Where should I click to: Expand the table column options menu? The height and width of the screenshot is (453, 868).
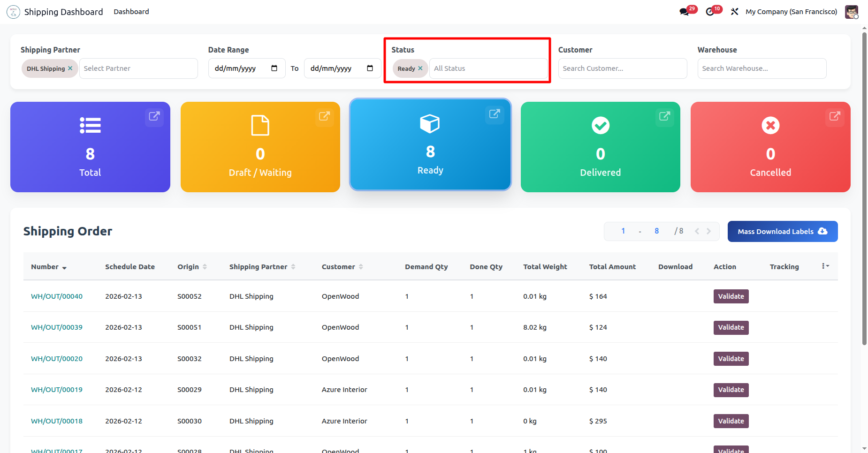pyautogui.click(x=825, y=266)
